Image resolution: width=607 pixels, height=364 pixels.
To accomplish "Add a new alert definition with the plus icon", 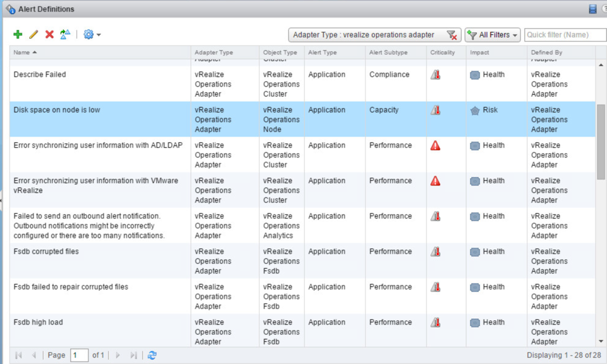I will (x=18, y=34).
